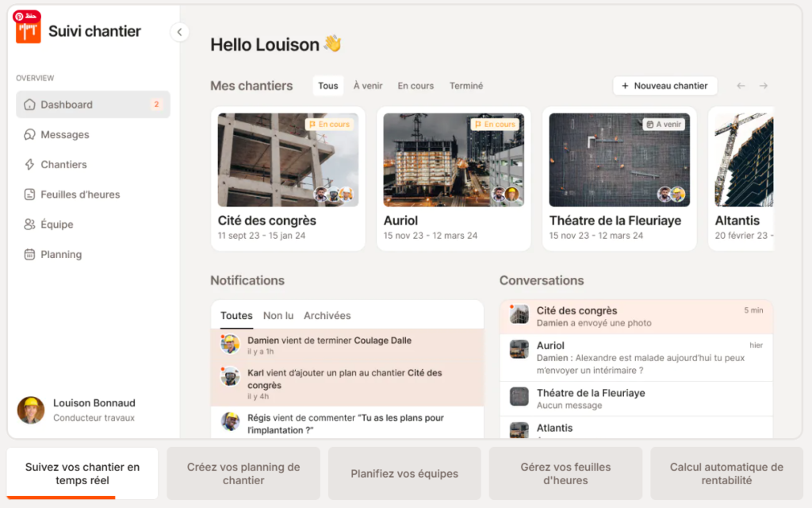
Task: Open the Atlantis conversation
Action: [637, 428]
